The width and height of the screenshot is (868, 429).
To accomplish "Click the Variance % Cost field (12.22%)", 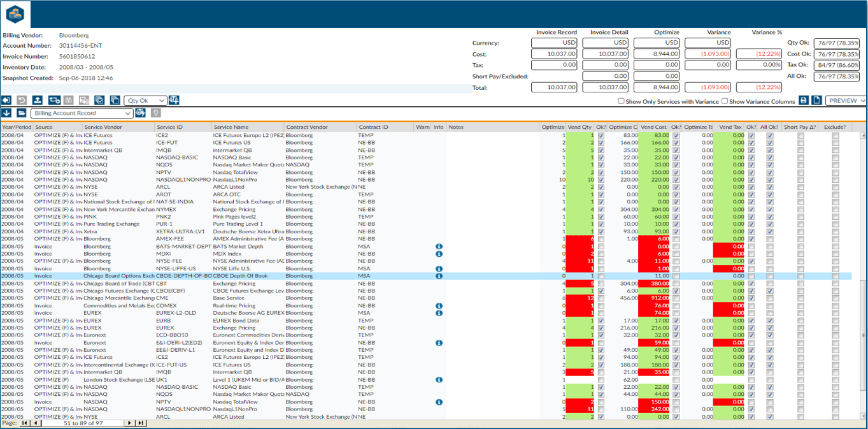I will pyautogui.click(x=759, y=54).
